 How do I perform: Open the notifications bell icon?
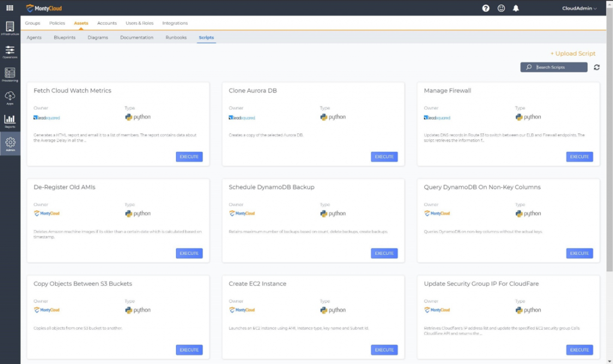tap(515, 8)
